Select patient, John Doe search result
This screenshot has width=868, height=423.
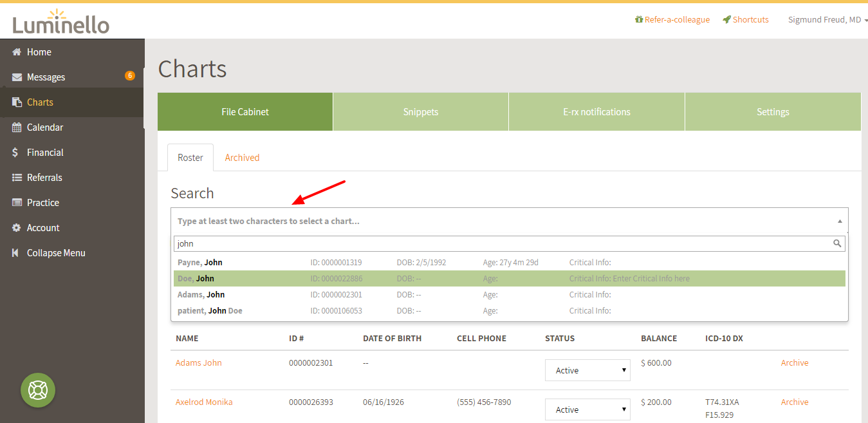(510, 310)
